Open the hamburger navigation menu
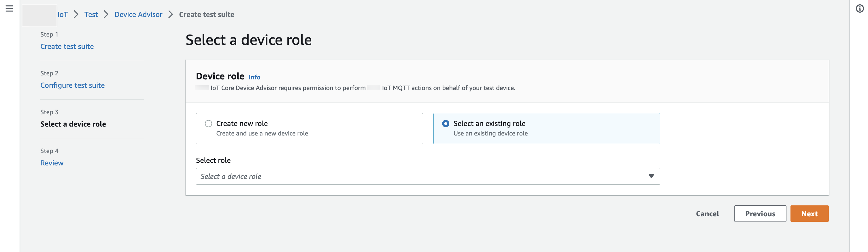Screen dimensions: 868x252 point(9,8)
